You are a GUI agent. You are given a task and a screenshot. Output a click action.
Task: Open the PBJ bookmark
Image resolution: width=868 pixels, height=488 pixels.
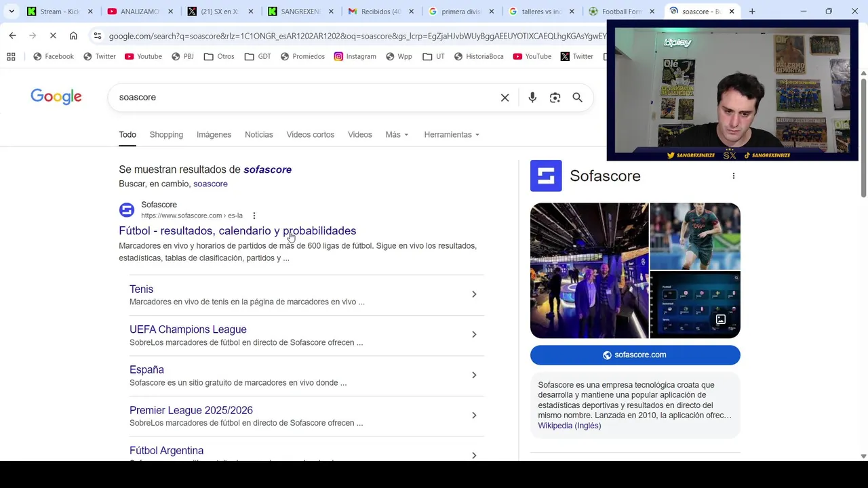182,56
